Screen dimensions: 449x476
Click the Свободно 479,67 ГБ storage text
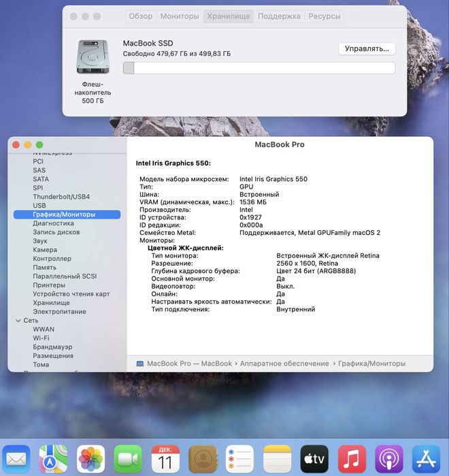click(x=176, y=54)
